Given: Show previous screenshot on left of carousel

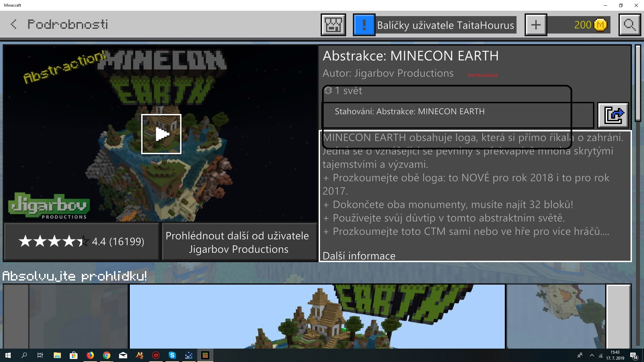Looking at the screenshot, I should click(16, 317).
